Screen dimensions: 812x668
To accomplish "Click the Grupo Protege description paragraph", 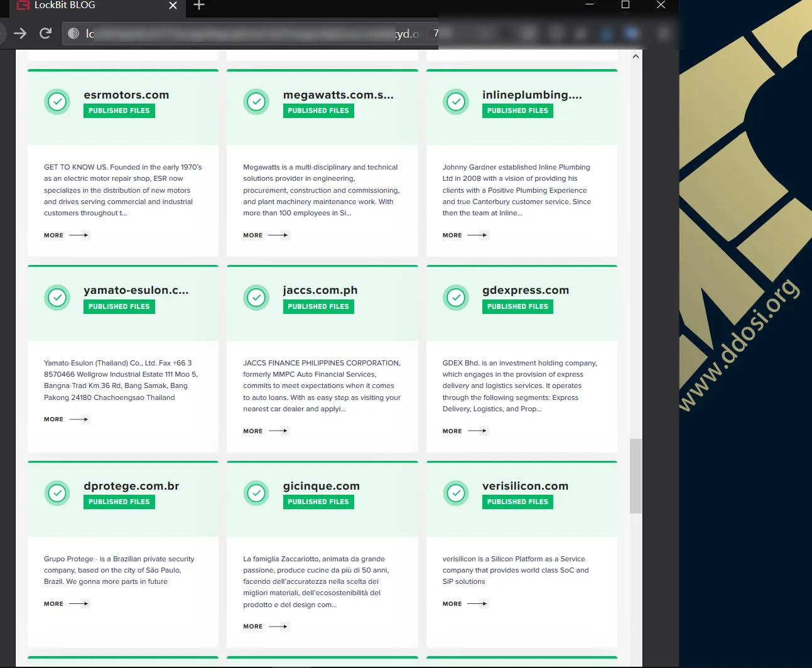I will point(119,570).
